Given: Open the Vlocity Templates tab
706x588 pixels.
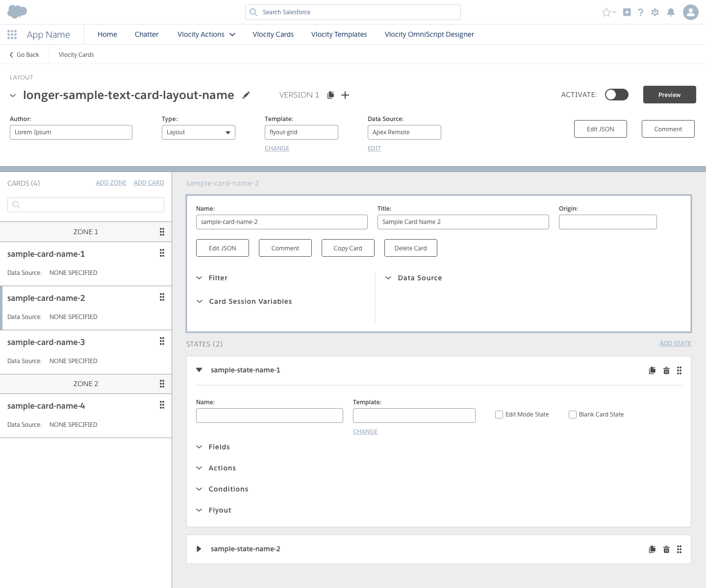Looking at the screenshot, I should click(x=339, y=34).
